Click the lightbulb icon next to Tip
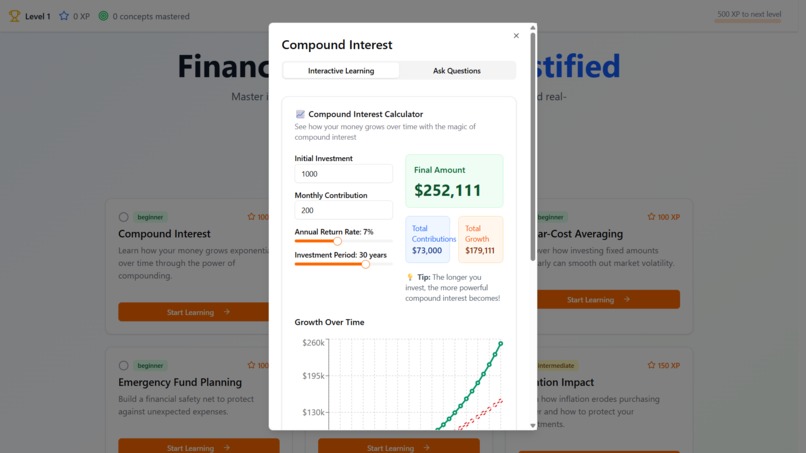 (x=410, y=277)
